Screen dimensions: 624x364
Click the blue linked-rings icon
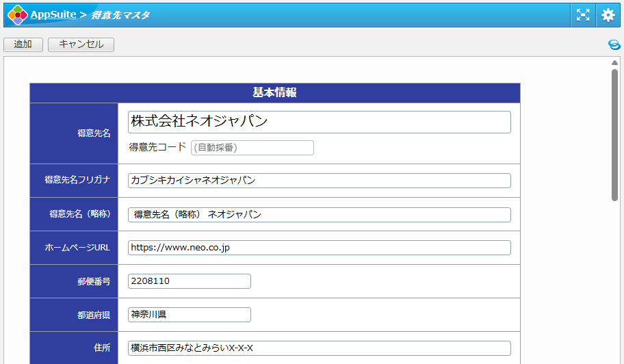(614, 45)
